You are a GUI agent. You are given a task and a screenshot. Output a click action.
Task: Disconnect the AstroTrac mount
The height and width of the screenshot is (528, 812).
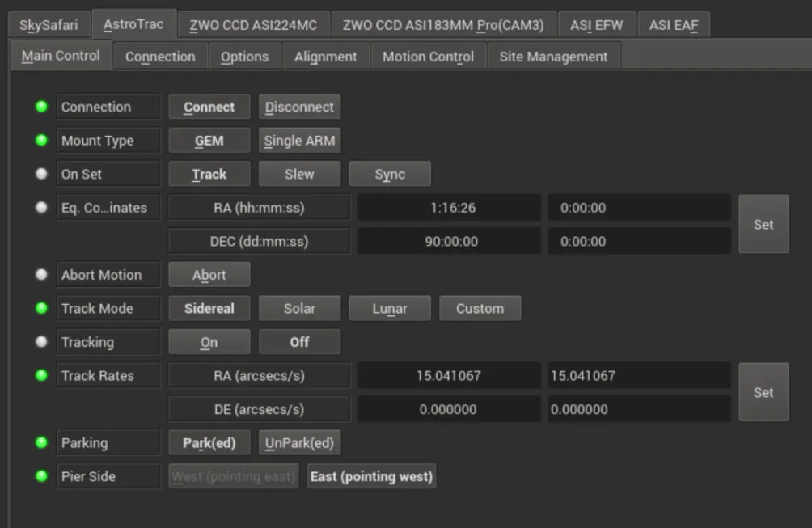299,107
